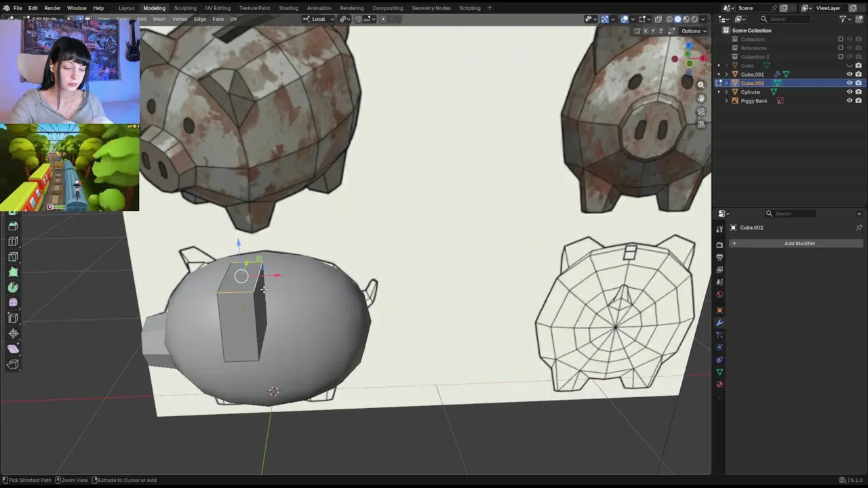This screenshot has width=868, height=488.
Task: Switch to rendered viewport shading
Action: [694, 19]
